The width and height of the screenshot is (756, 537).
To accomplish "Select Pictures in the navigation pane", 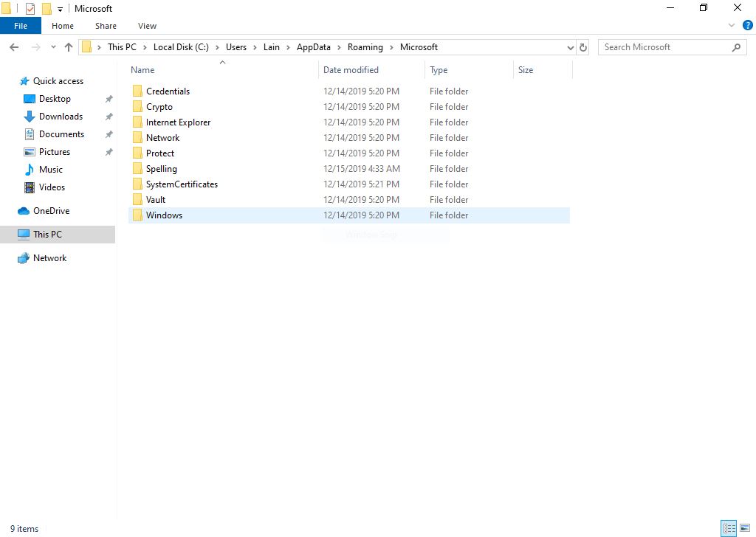I will tap(55, 152).
